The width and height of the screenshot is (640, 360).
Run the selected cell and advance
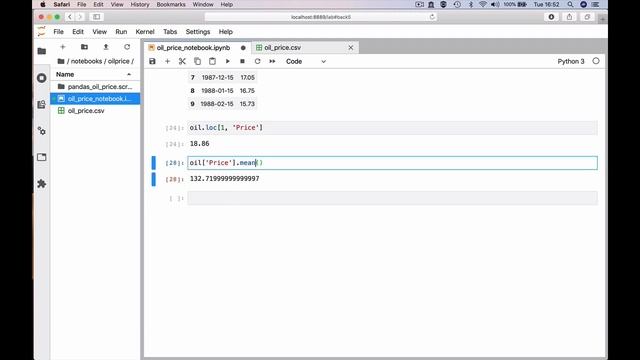pos(227,61)
